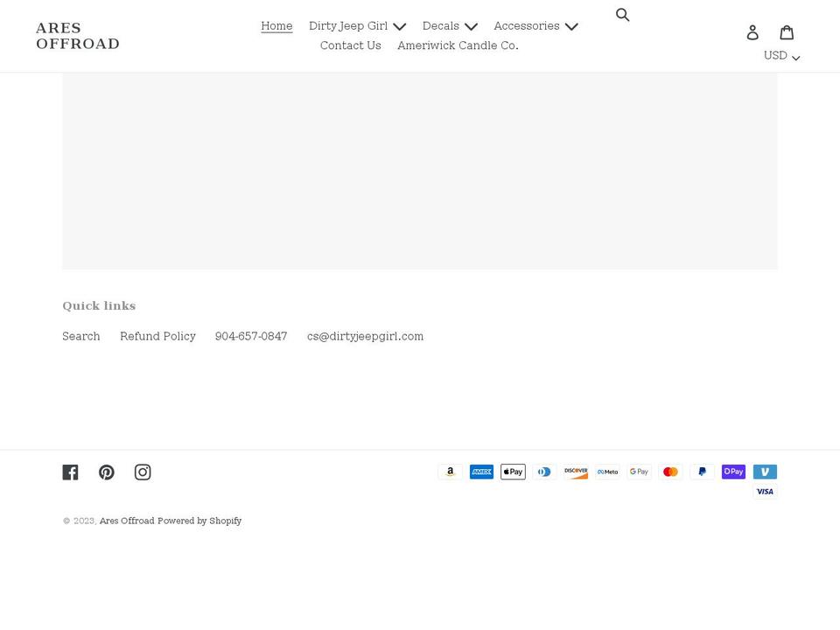Click the Shop Pay icon
This screenshot has width=840, height=630.
coord(733,472)
